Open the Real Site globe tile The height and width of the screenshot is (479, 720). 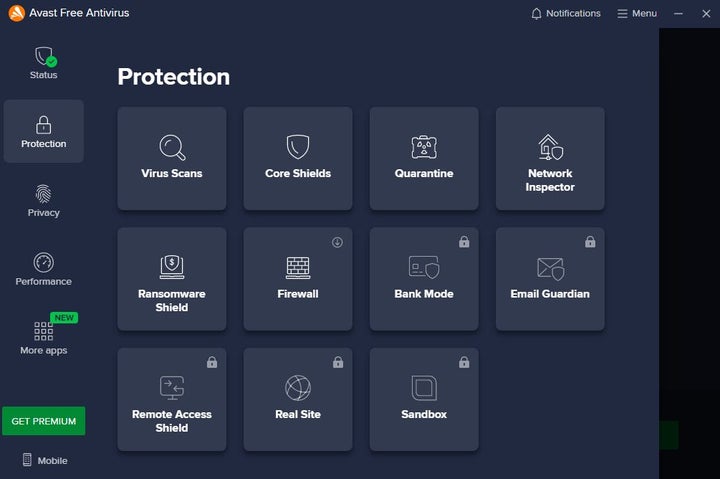point(298,399)
